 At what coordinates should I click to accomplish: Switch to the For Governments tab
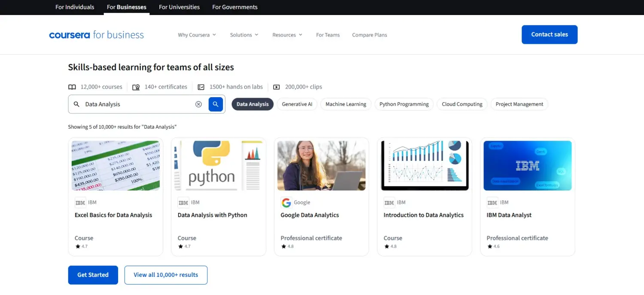click(x=235, y=7)
